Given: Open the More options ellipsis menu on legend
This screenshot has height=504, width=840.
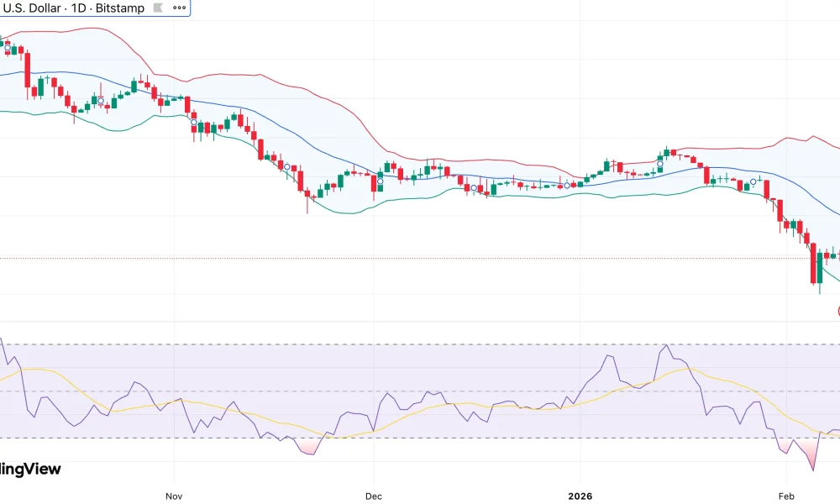Looking at the screenshot, I should click(x=179, y=8).
